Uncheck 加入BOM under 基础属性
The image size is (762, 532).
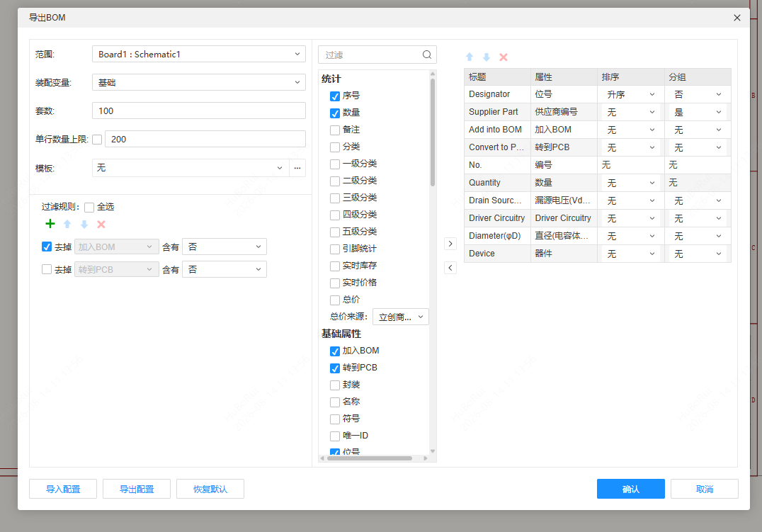click(x=335, y=351)
